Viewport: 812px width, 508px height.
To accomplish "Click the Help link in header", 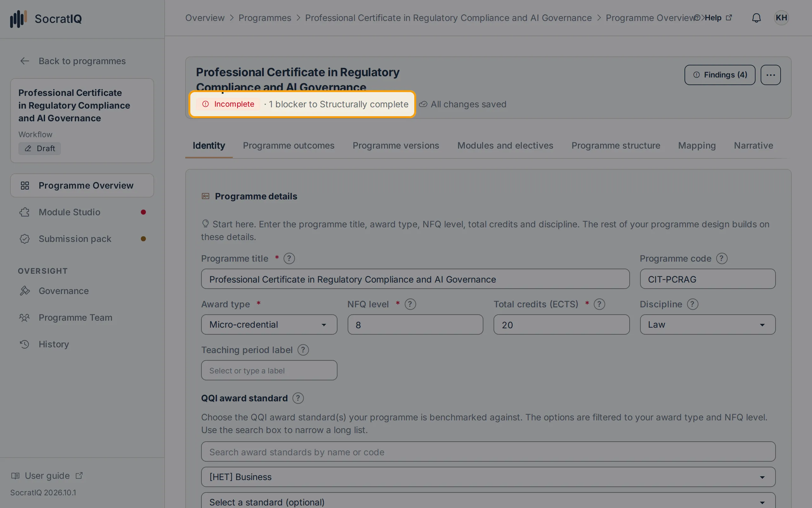I will (x=713, y=18).
